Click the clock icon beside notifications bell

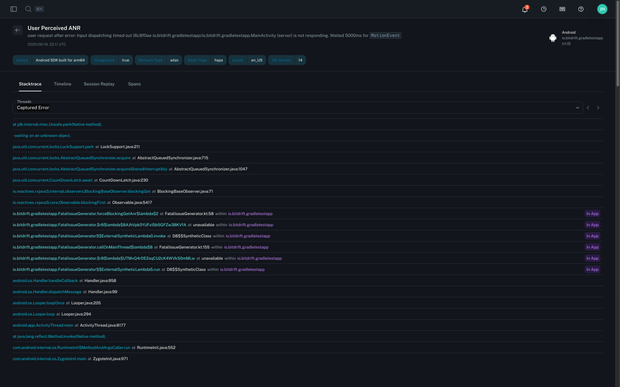click(x=544, y=9)
